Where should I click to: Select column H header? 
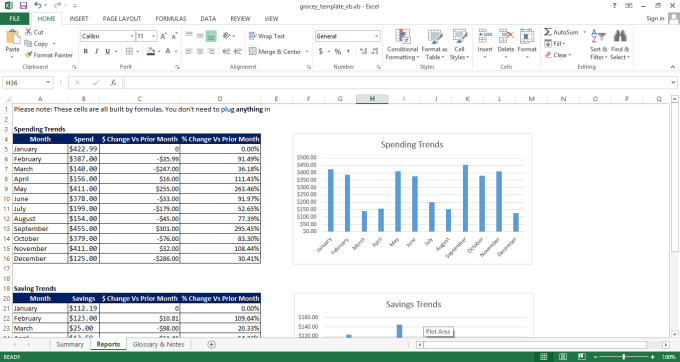[x=372, y=99]
